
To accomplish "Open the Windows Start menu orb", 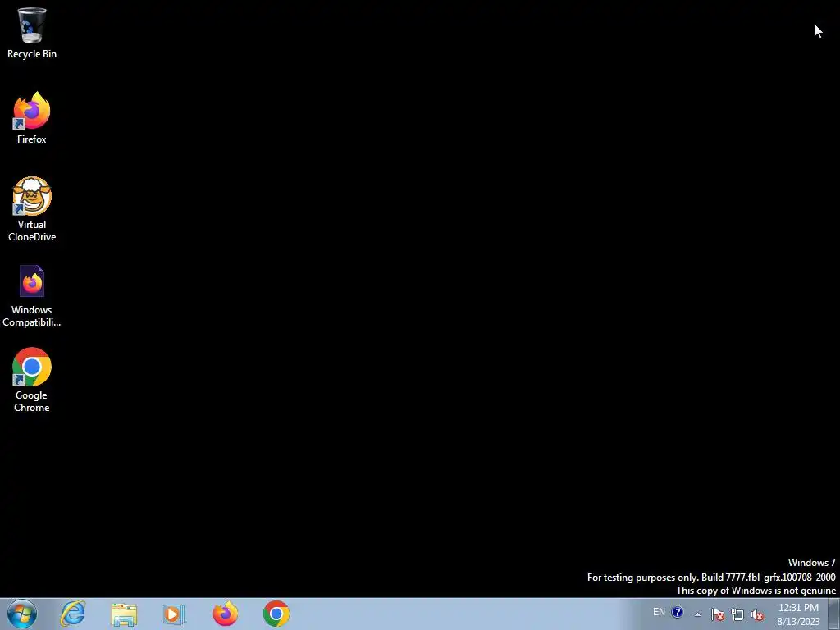I will pyautogui.click(x=22, y=614).
